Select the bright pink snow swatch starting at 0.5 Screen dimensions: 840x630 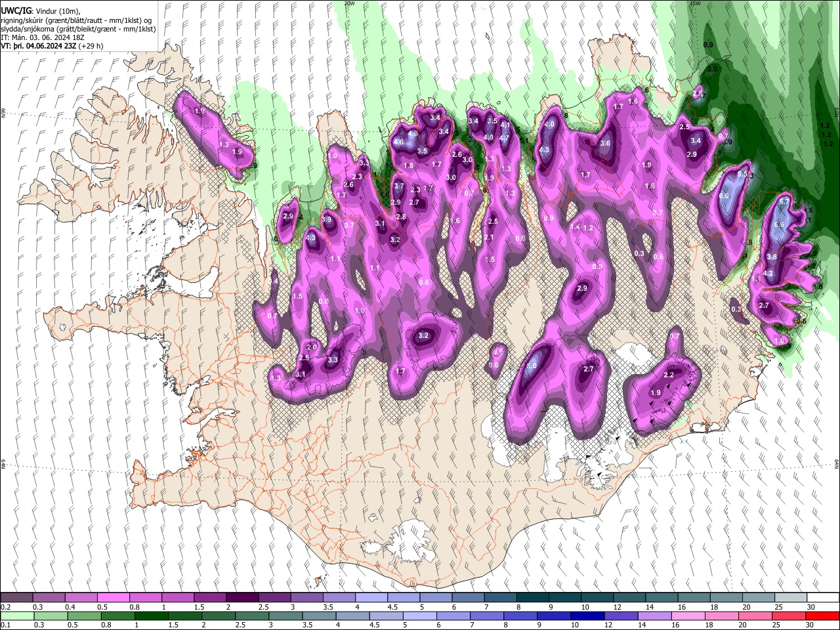(114, 597)
